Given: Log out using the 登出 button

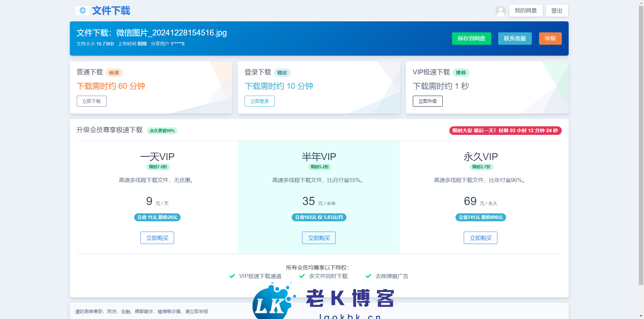Looking at the screenshot, I should 557,11.
